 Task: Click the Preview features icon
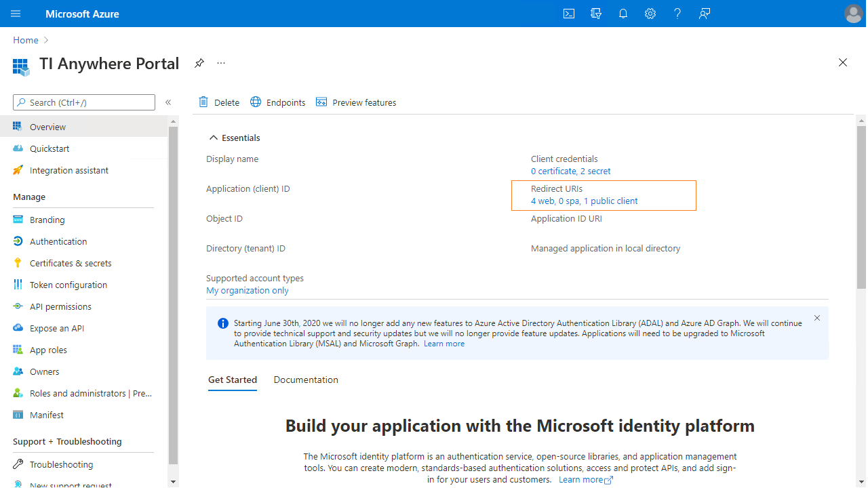[x=321, y=102]
